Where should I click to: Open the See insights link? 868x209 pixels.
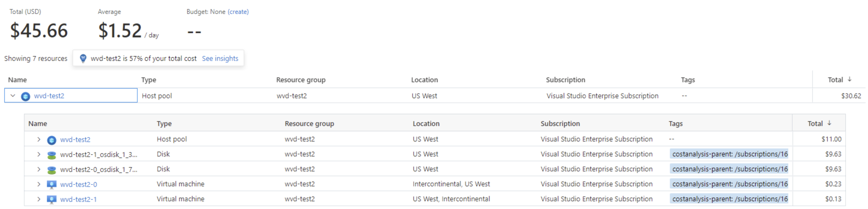point(220,58)
